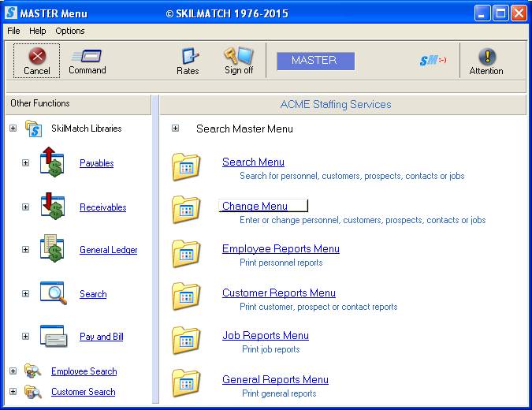The image size is (532, 410).
Task: Click the 'Print personnel reports' description
Action: click(x=281, y=263)
